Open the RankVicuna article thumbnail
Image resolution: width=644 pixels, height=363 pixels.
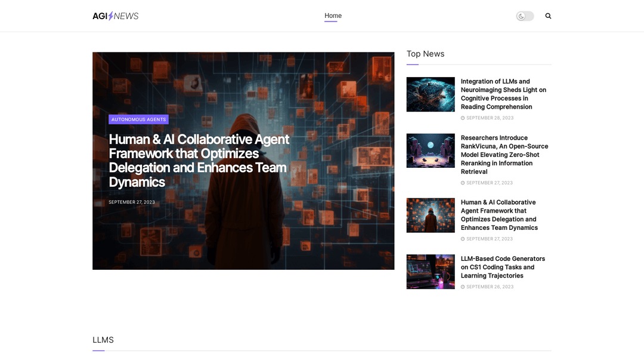(x=431, y=150)
